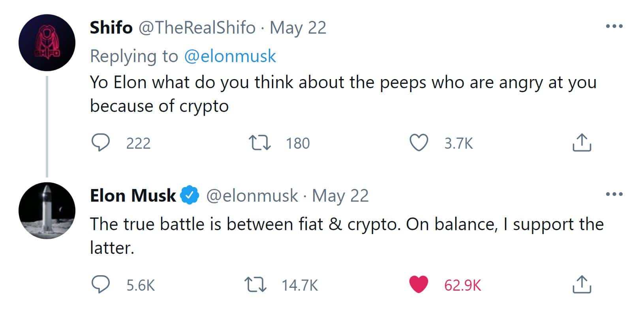The height and width of the screenshot is (310, 644).
Task: Share Shifo's tweet
Action: 582,143
